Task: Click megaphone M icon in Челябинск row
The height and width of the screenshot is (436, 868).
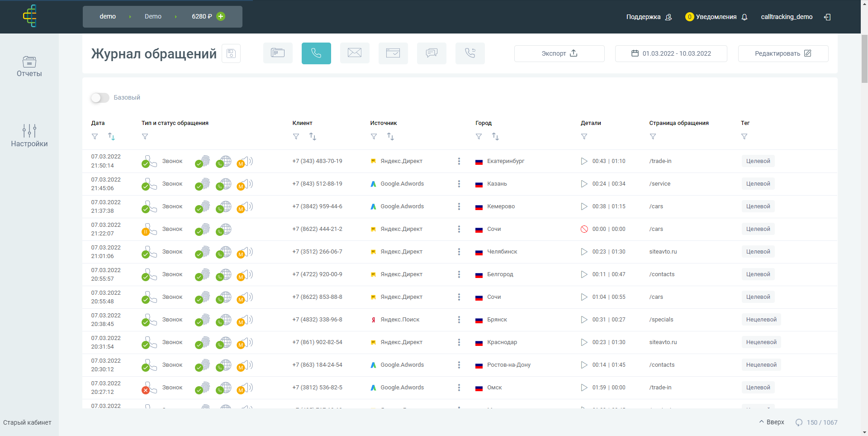Action: [245, 252]
